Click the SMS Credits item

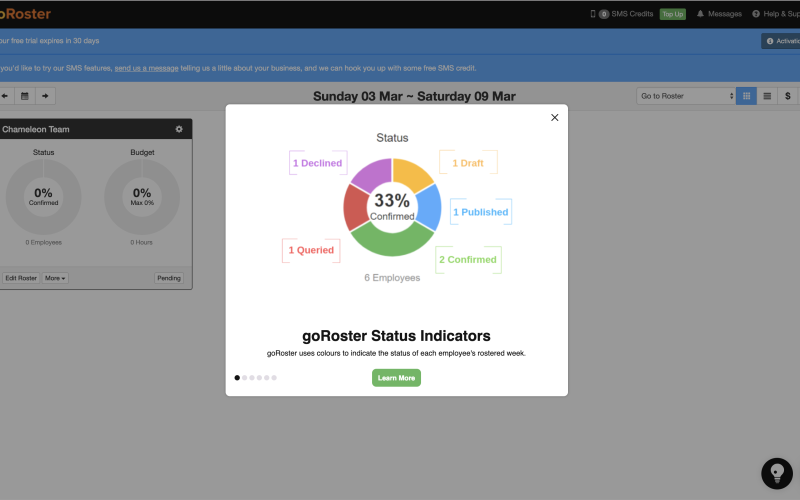pos(625,14)
